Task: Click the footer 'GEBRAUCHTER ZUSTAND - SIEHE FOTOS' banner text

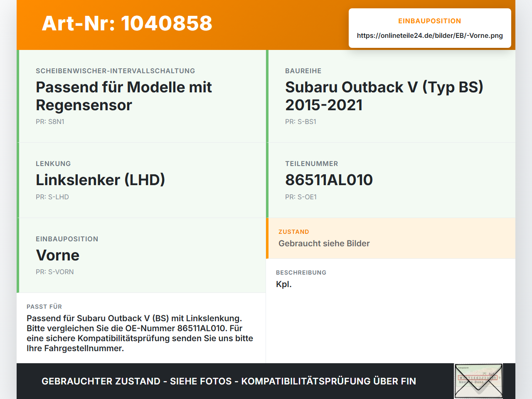Action: [x=229, y=381]
